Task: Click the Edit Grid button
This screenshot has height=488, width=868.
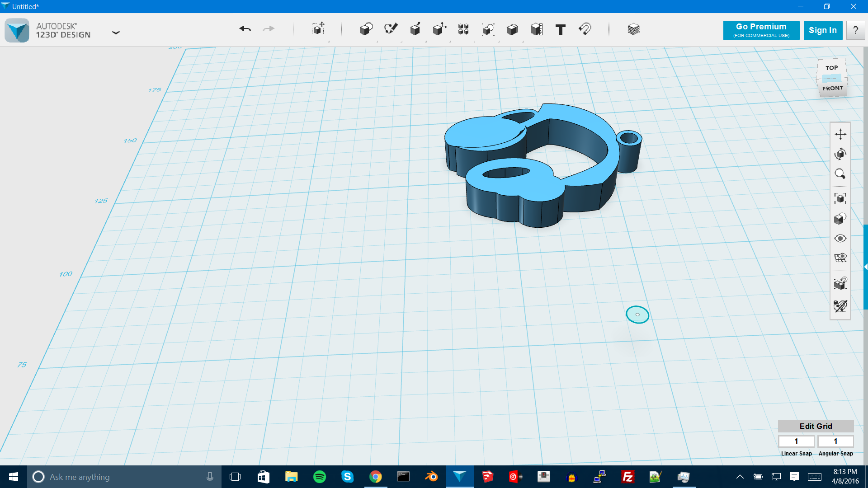Action: 816,426
